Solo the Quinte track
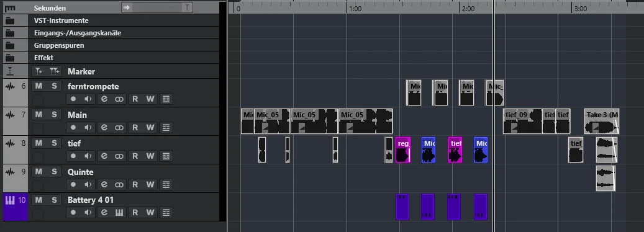The width and height of the screenshot is (644, 232). 54,171
